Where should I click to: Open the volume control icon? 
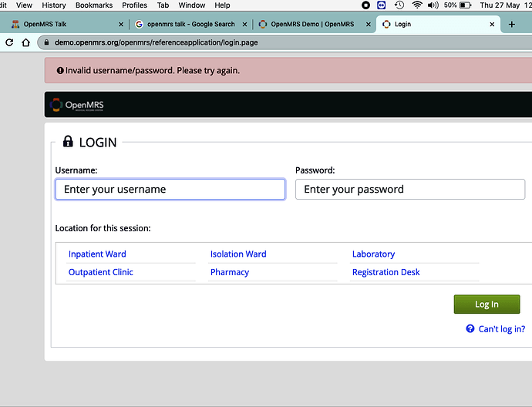[x=433, y=5]
